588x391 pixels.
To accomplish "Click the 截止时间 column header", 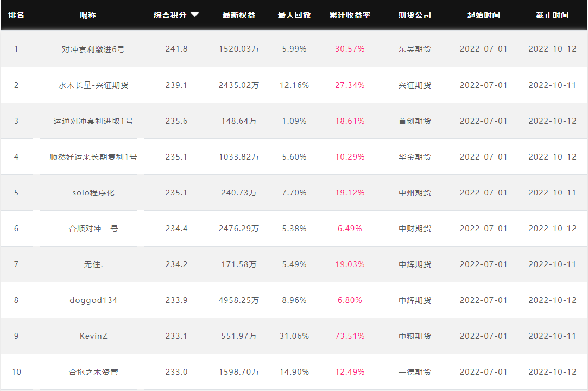I will 552,15.
